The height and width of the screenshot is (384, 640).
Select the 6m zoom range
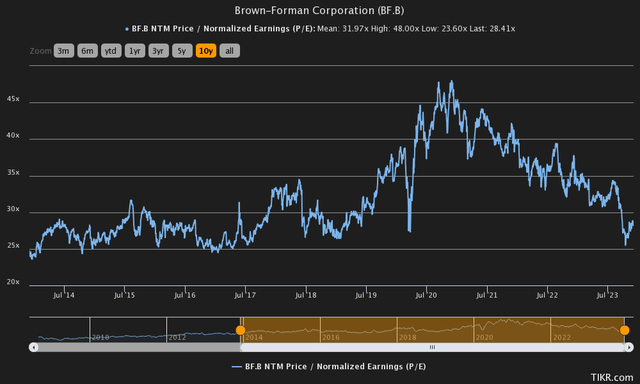(87, 51)
